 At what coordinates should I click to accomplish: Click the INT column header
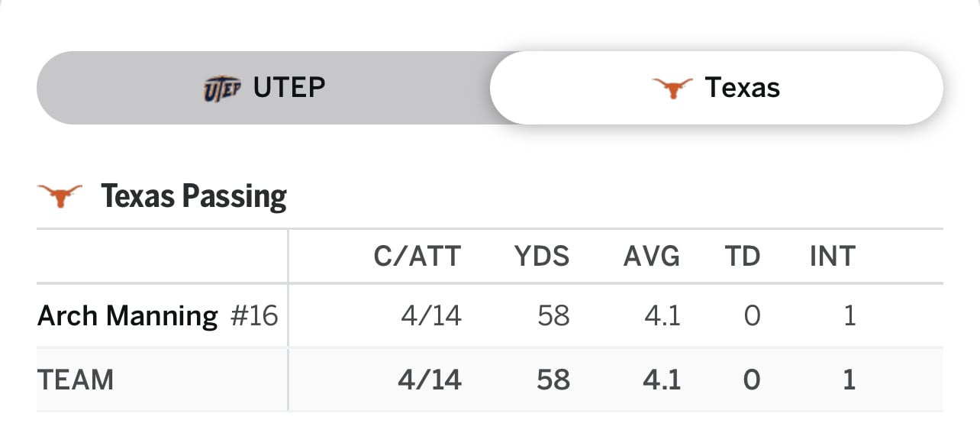[x=832, y=257]
